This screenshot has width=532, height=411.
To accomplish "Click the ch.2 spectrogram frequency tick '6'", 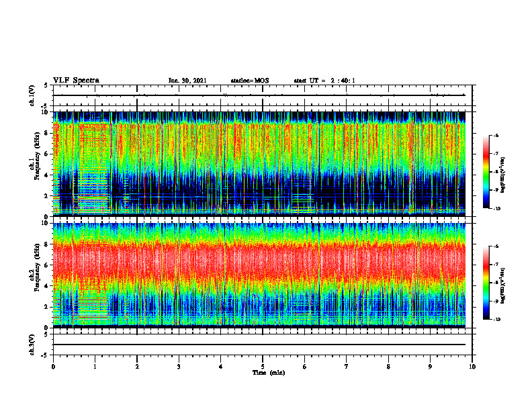I will click(x=47, y=265).
